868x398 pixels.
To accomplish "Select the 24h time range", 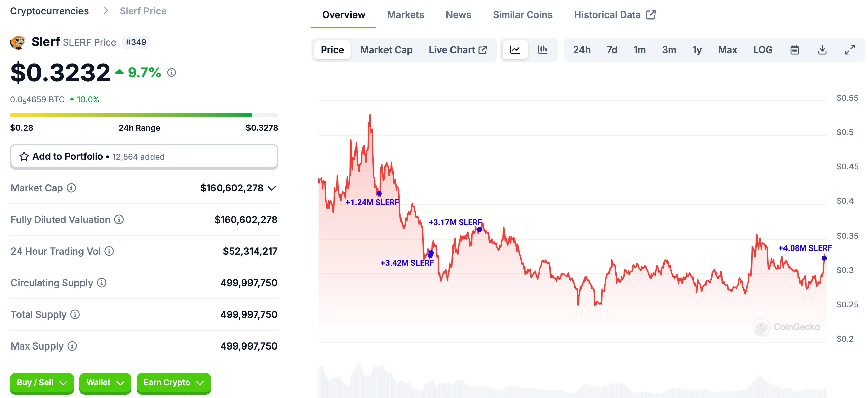I will pos(581,50).
